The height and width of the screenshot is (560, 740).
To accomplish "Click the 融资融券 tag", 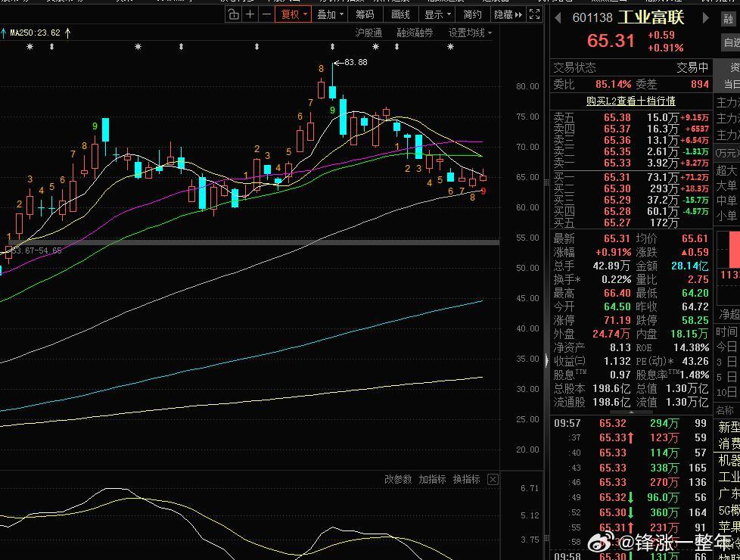I will [x=415, y=33].
